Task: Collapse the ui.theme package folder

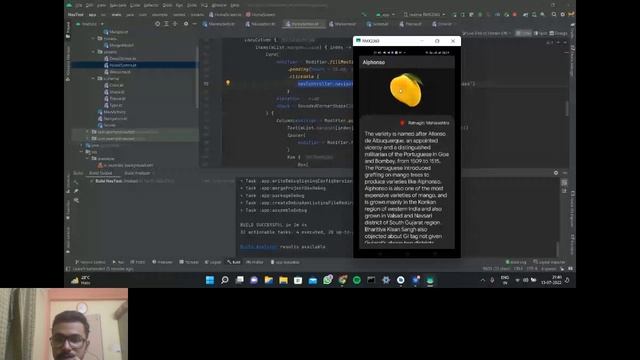Action: (x=94, y=78)
